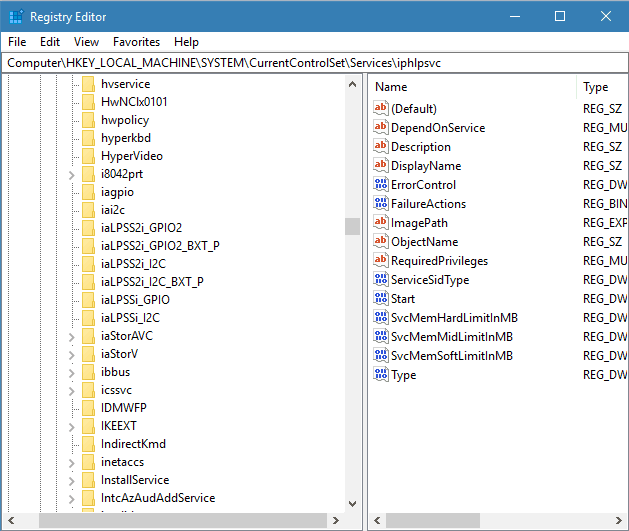Click the folder icon for HyperVideo
Viewport: 629px width, 531px height.
click(88, 156)
